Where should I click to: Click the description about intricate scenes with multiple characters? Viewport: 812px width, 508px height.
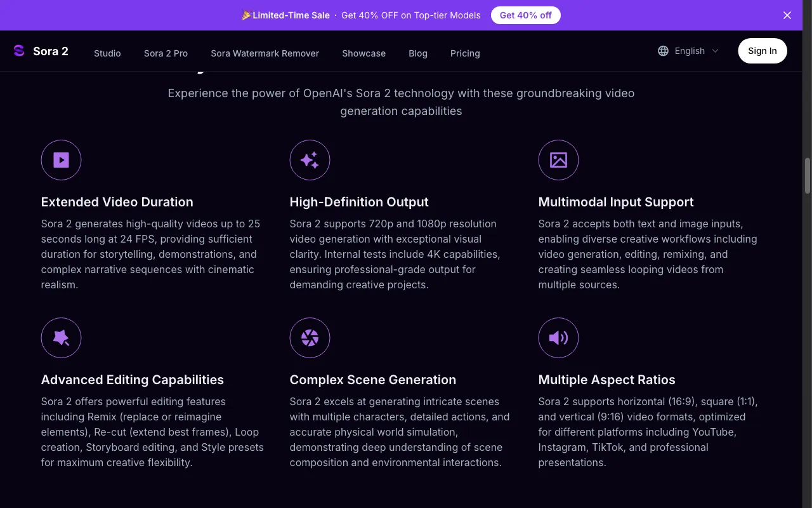(x=400, y=432)
